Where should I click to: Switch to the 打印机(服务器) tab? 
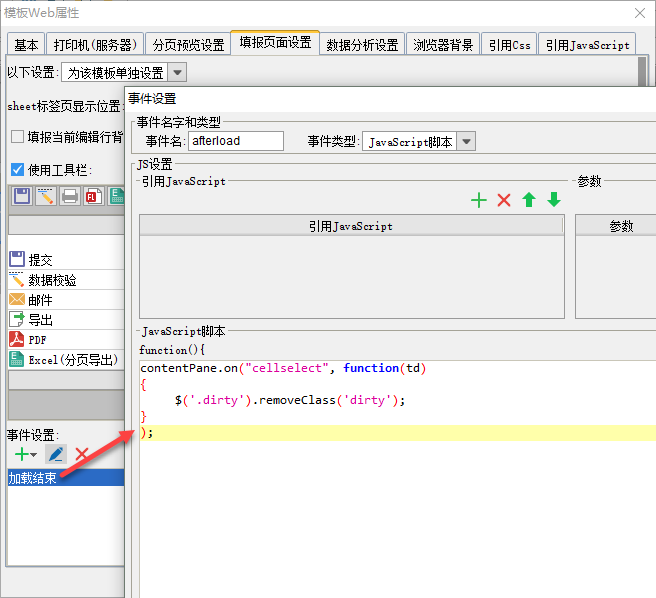coord(95,44)
